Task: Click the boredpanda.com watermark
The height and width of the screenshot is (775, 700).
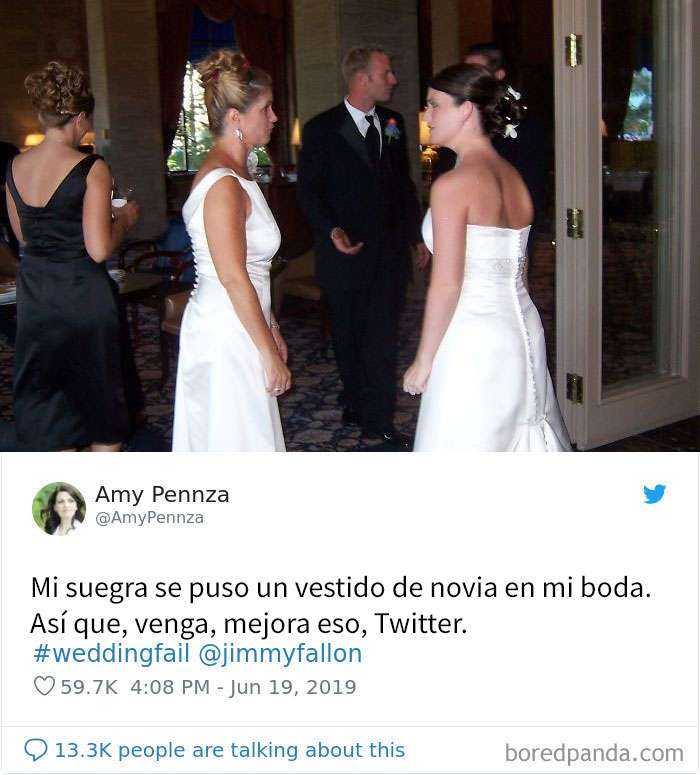Action: (595, 754)
